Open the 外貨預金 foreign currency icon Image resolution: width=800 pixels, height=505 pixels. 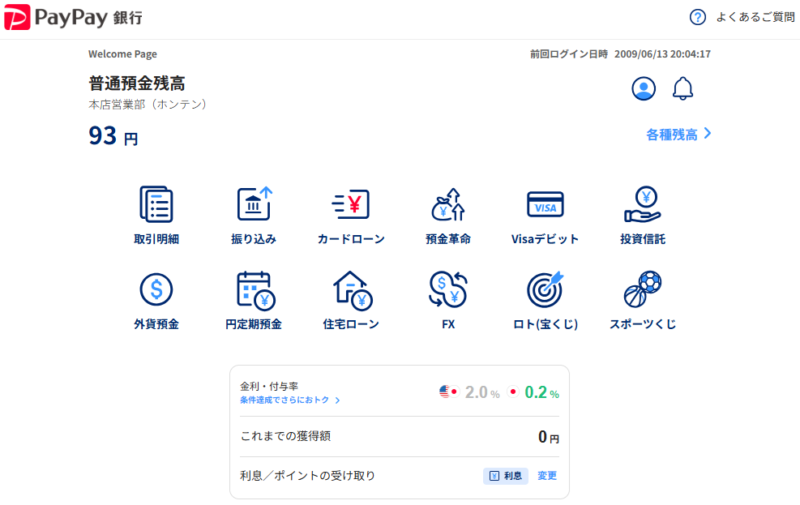pyautogui.click(x=156, y=290)
